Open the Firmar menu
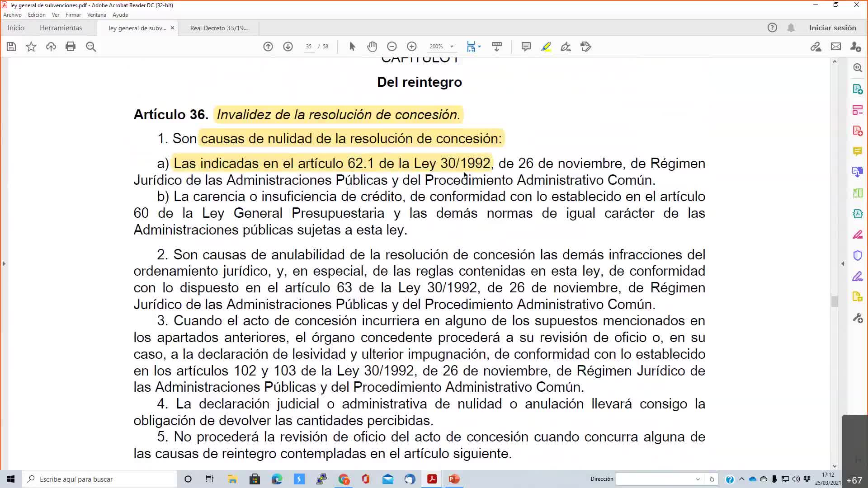Viewport: 868px width, 488px height. click(73, 15)
